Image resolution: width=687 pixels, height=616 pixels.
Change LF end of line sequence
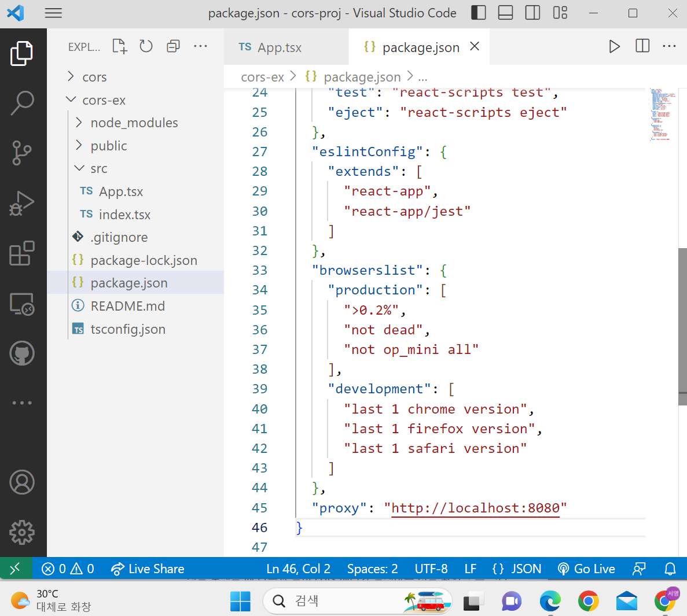(471, 569)
